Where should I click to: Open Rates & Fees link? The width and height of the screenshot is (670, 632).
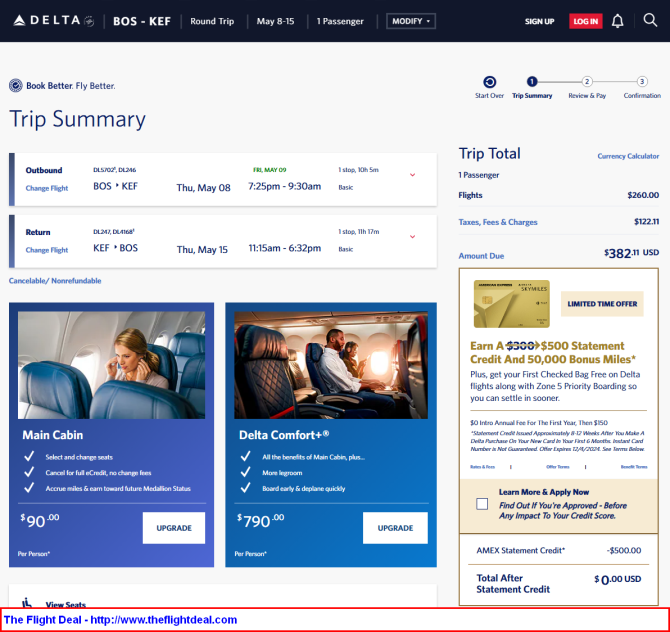coord(482,467)
